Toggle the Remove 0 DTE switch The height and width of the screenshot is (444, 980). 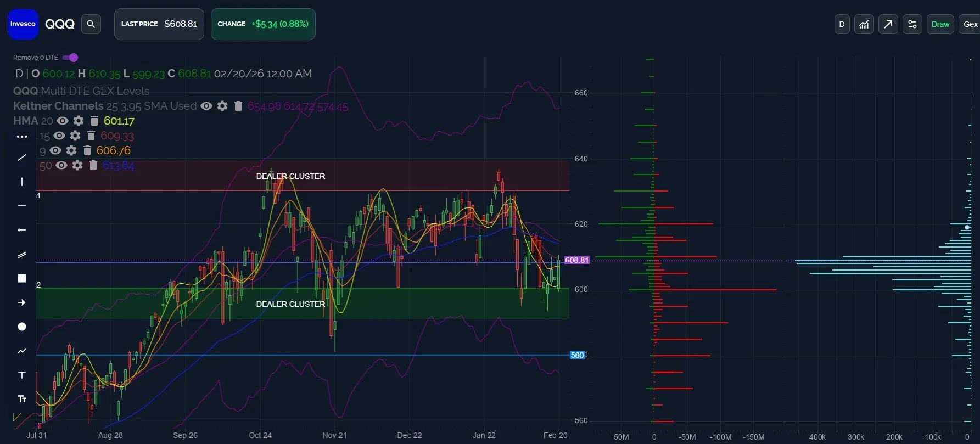point(70,58)
